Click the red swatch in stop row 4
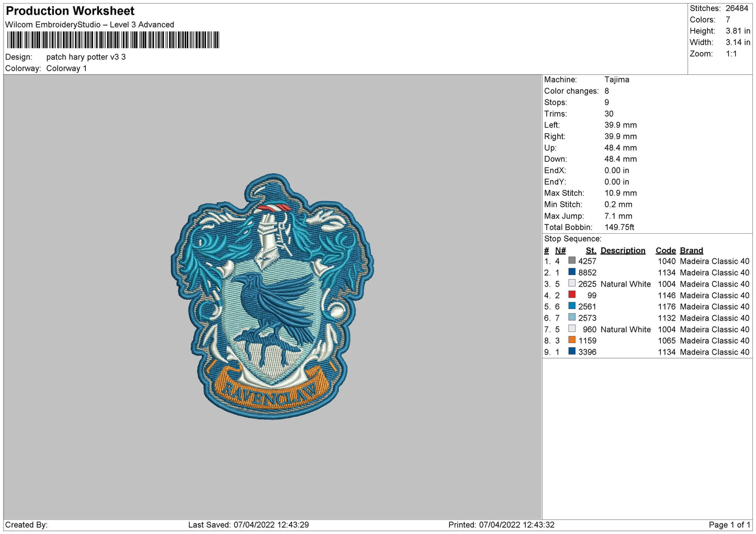Viewport: 756px width, 534px height. [572, 295]
